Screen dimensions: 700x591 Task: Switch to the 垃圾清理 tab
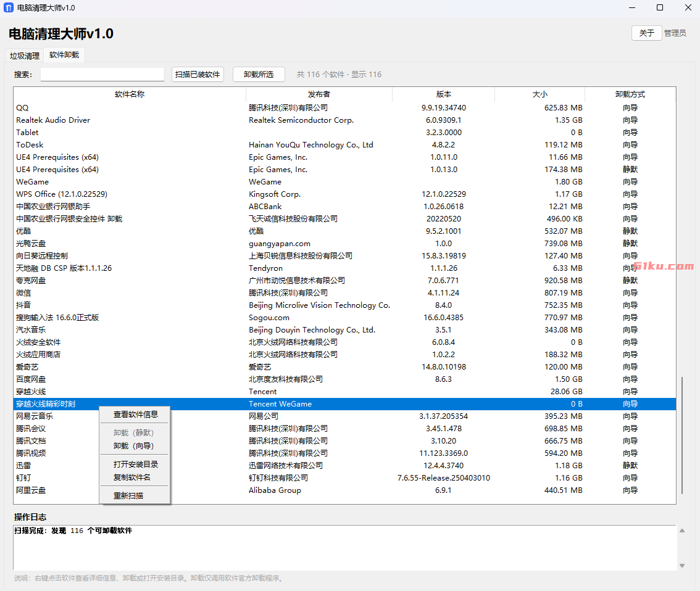click(x=25, y=56)
